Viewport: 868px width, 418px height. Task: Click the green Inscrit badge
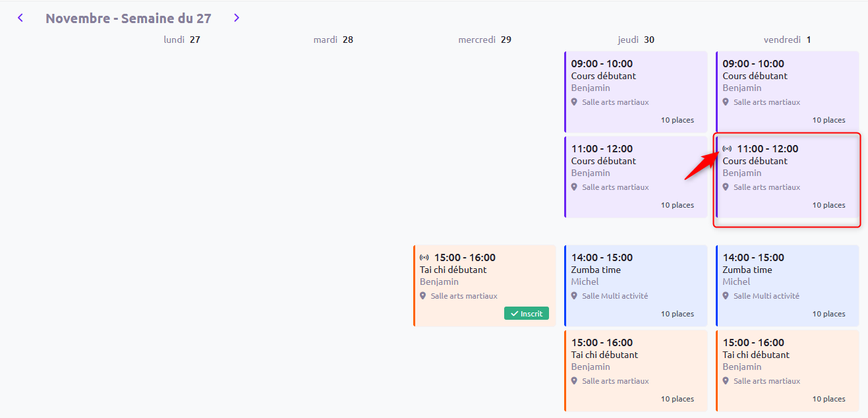[x=527, y=314]
